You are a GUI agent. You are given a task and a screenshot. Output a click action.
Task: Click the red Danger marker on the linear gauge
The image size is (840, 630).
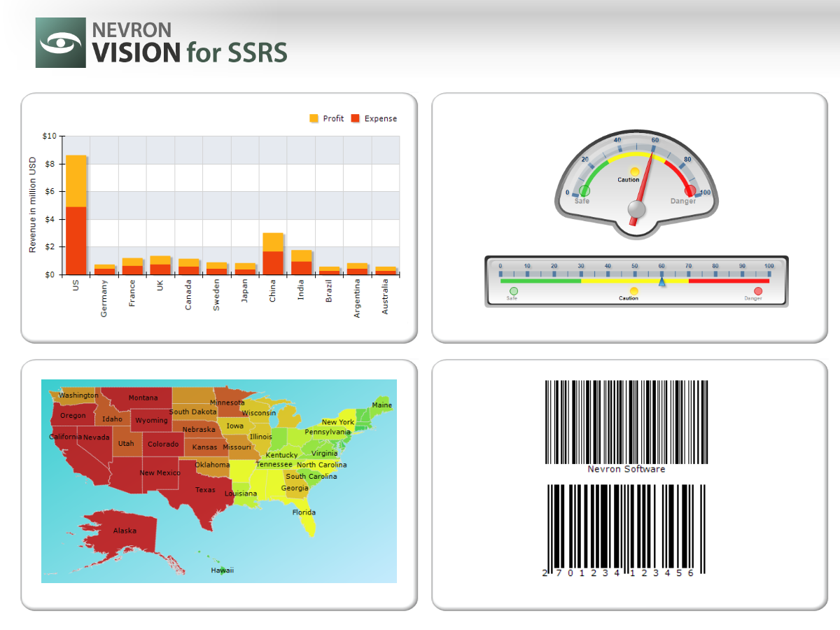click(x=758, y=290)
